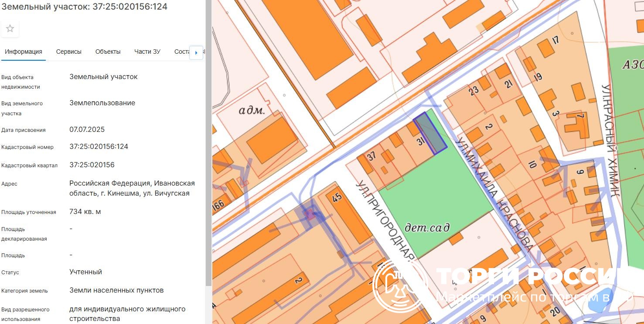Add parcel to favorites with star icon

[x=10, y=29]
